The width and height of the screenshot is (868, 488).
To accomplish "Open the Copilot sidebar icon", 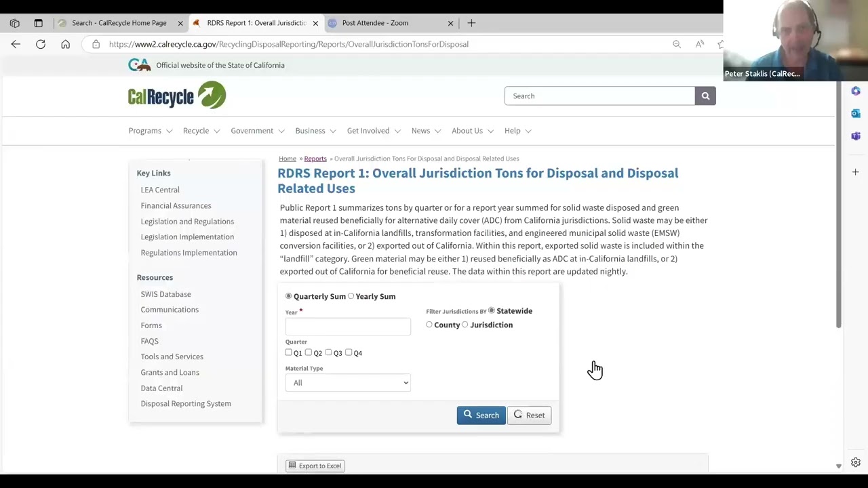I will point(856,91).
